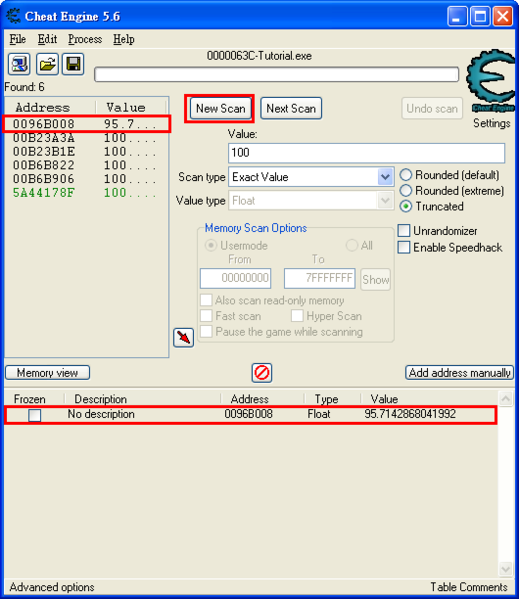519x599 pixels.
Task: Select found address 00B23B1E
Action: point(86,152)
